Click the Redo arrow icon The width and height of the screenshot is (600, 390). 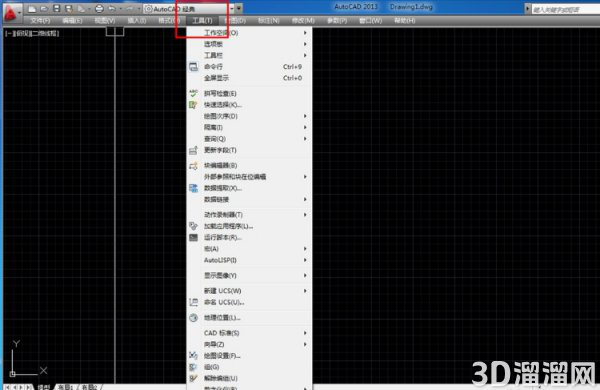130,8
